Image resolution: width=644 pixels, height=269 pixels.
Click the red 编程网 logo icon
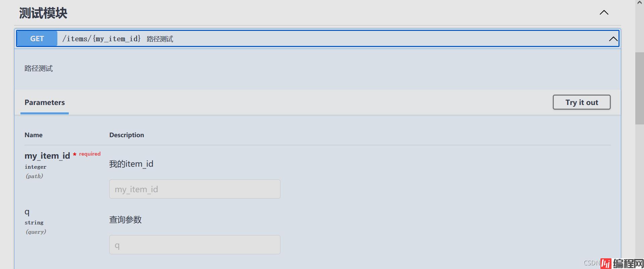click(606, 264)
